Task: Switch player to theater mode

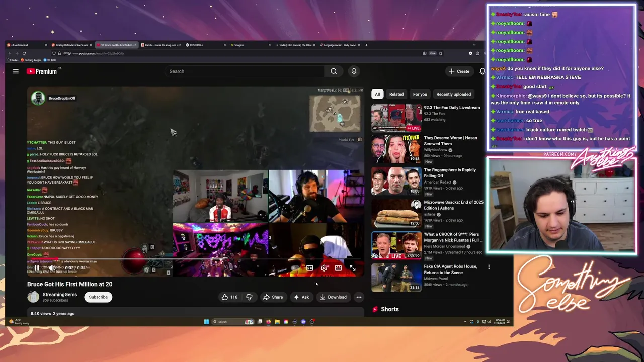Action: point(338,268)
